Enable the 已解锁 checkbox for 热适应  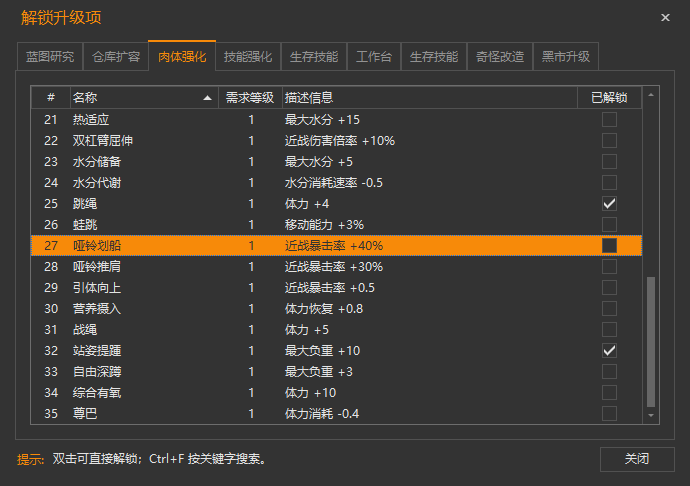609,119
